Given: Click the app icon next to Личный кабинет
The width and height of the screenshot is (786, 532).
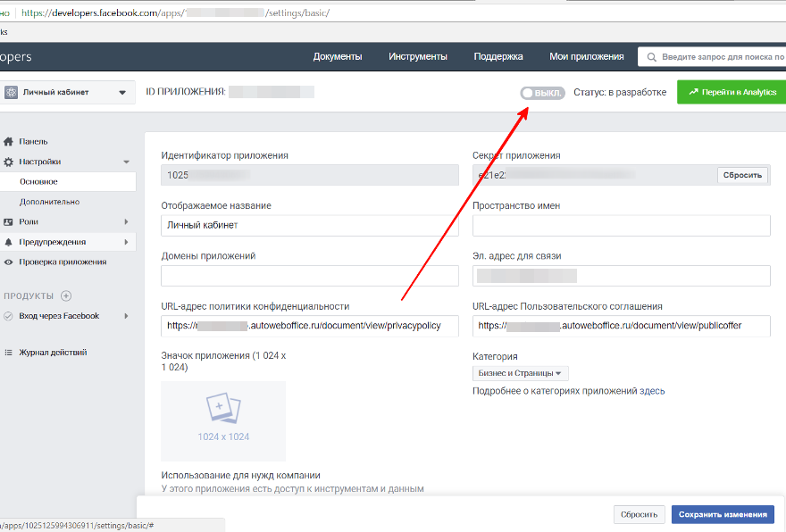Looking at the screenshot, I should [11, 92].
